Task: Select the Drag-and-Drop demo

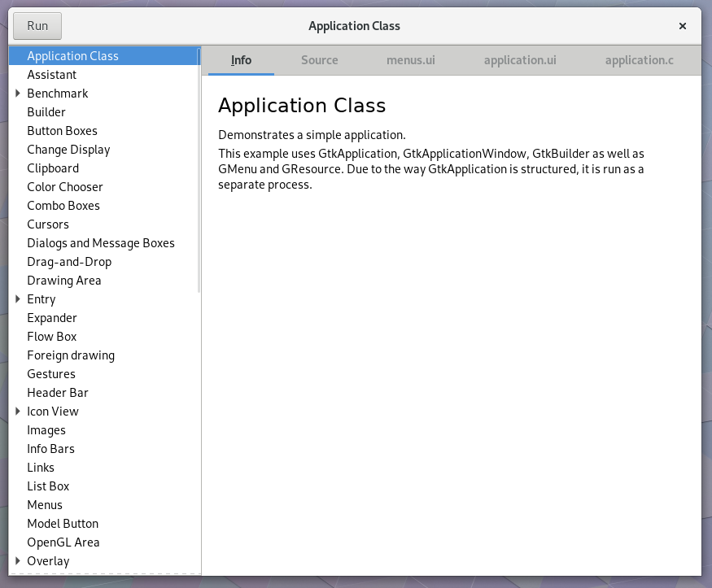Action: [x=69, y=262]
